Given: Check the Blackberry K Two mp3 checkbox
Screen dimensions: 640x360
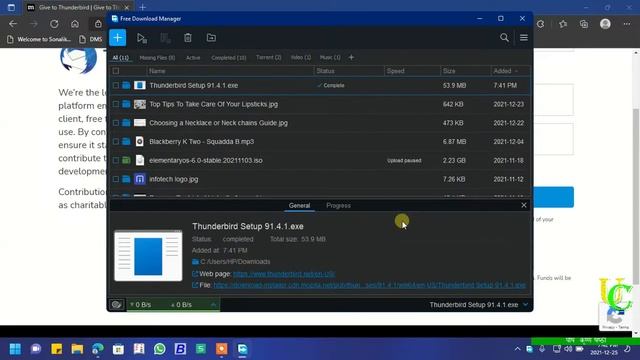Looking at the screenshot, I should (116, 142).
